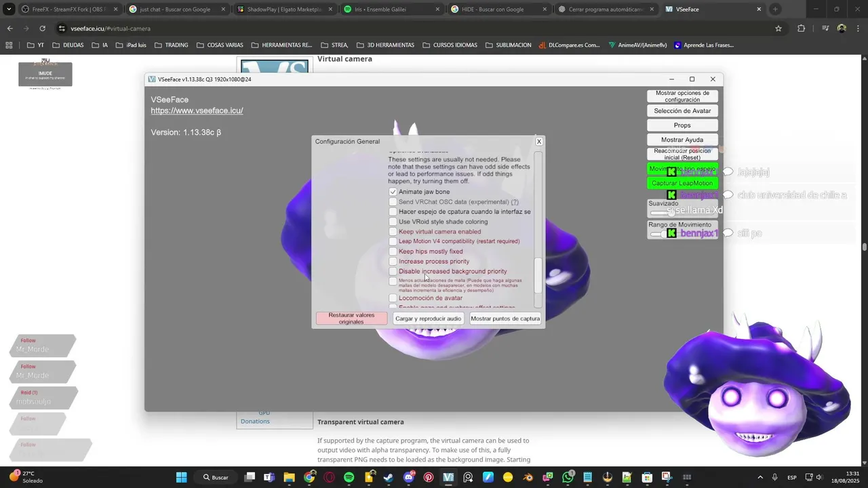Open WhatsApp from the taskbar
Screen dimensions: 868x488
568,477
